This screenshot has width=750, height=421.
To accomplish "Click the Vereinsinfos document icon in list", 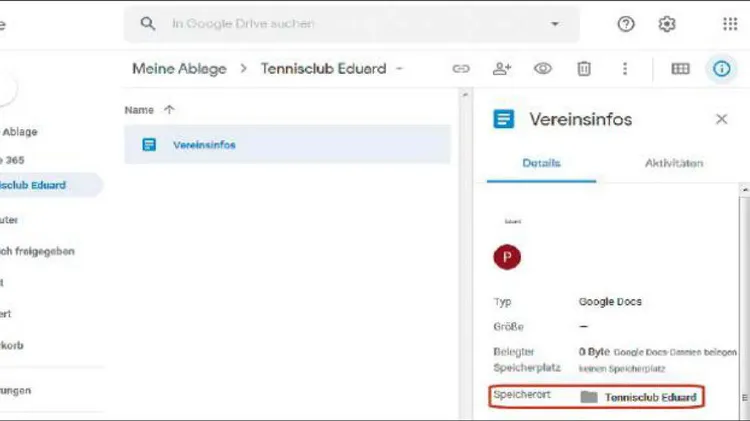I will pyautogui.click(x=149, y=144).
